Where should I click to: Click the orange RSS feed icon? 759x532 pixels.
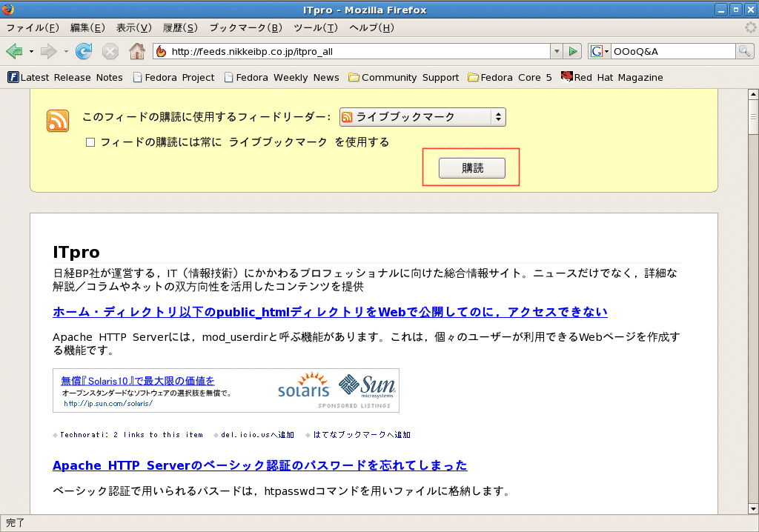point(58,121)
